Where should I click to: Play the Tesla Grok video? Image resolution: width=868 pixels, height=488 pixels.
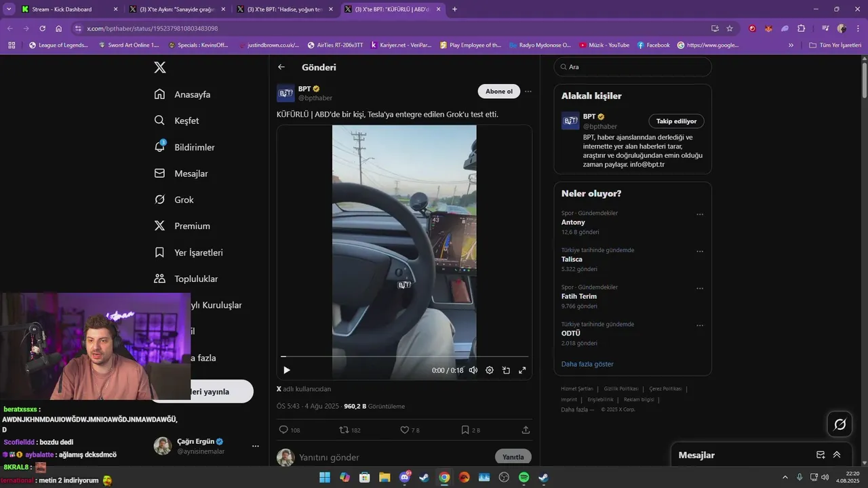pos(286,370)
